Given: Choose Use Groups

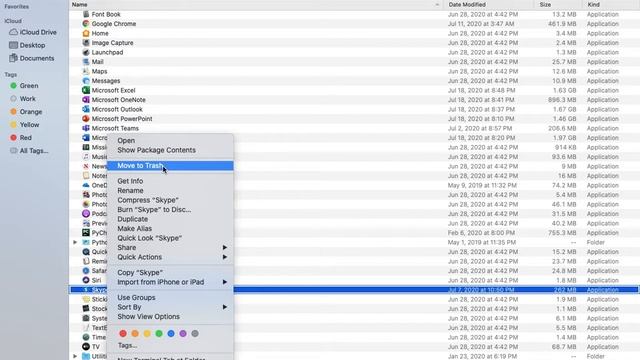Looking at the screenshot, I should (170, 298).
